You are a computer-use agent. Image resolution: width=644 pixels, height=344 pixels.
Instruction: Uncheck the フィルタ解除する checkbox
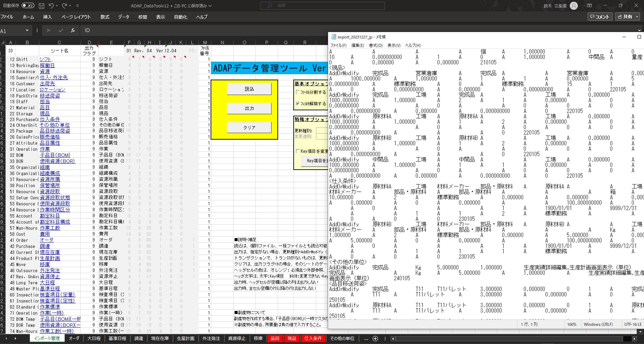297,104
